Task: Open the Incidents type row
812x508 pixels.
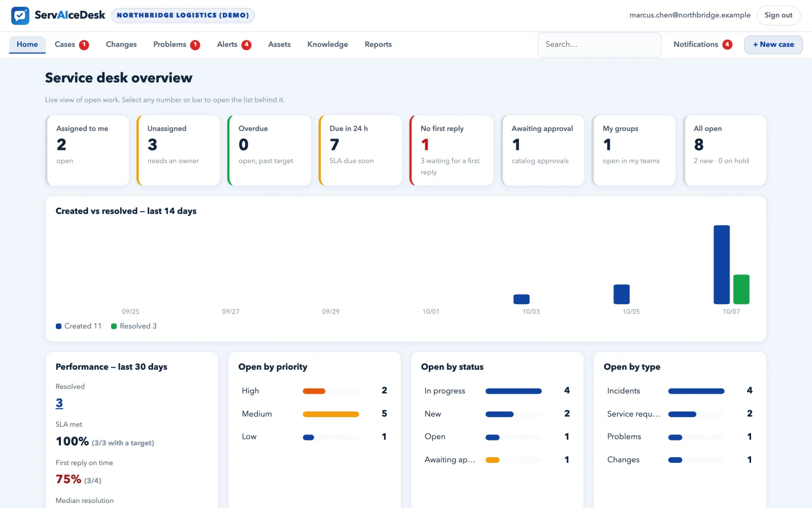Action: 680,391
